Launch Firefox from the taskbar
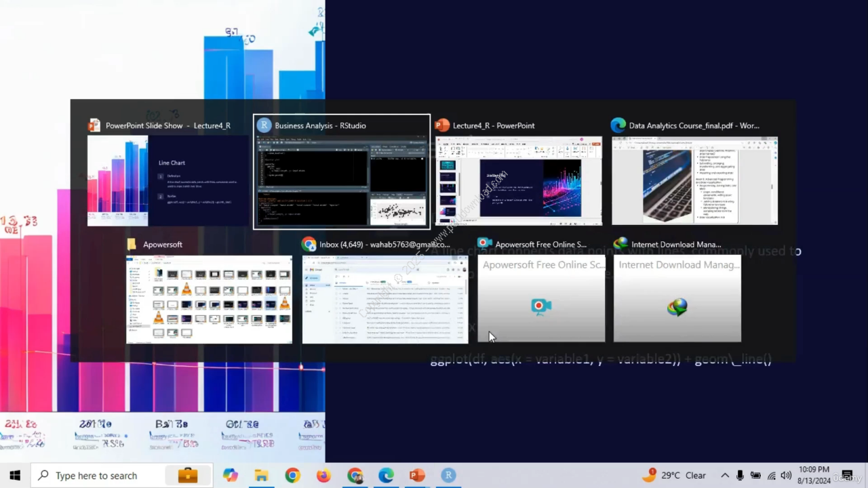 click(x=323, y=476)
